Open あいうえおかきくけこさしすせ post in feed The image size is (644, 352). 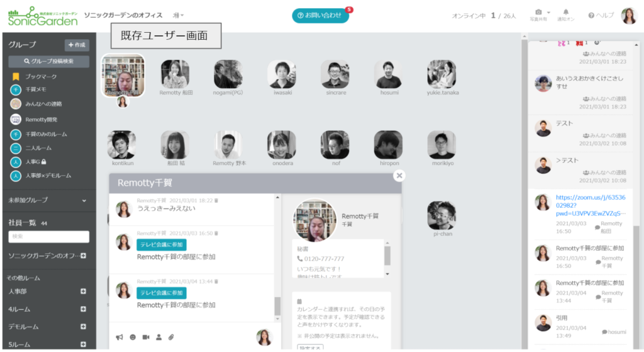coord(590,82)
